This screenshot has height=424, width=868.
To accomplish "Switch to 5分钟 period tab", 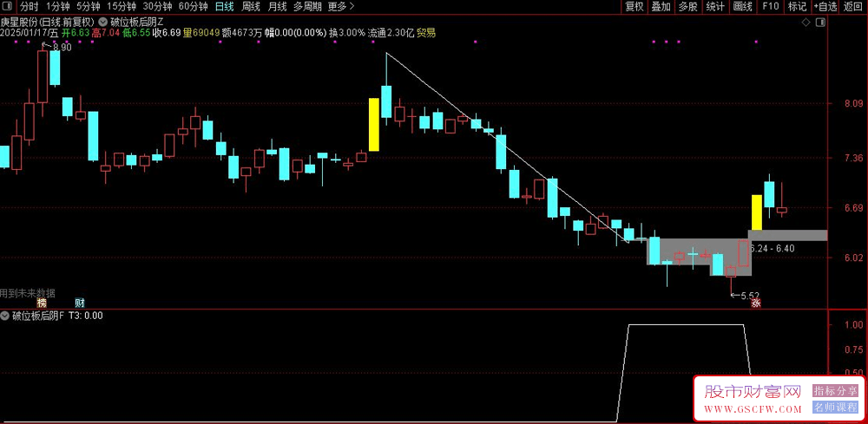I will tap(89, 7).
